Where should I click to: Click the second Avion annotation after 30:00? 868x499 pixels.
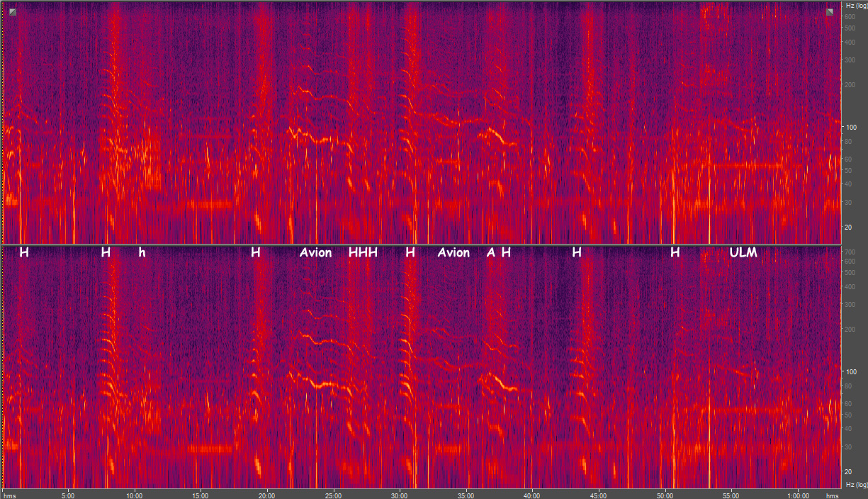pos(453,252)
